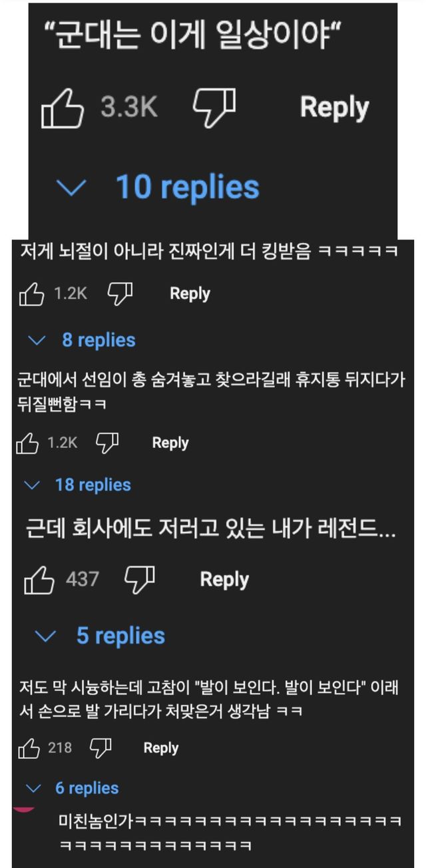Dislike the comment with 218 likes
Screen dimensions: 426x868
tap(100, 748)
